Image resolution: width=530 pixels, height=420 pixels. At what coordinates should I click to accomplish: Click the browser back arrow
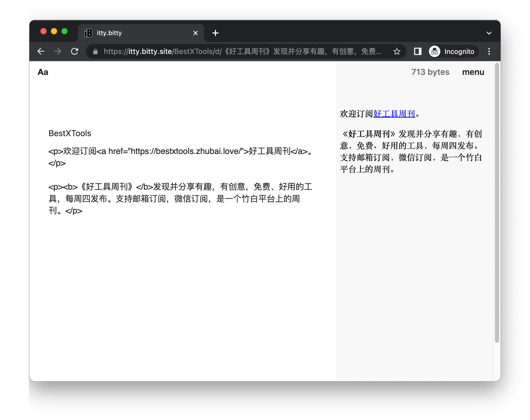41,51
